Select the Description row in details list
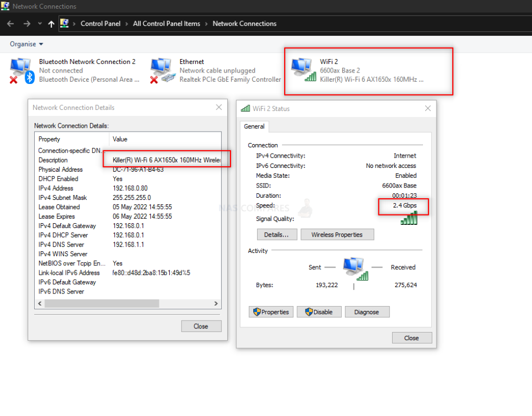 [129, 160]
